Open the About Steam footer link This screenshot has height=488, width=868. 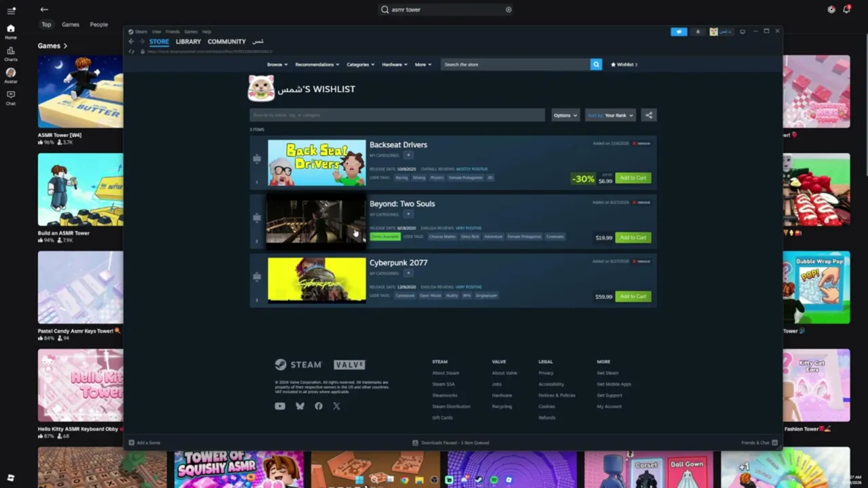[x=446, y=373]
